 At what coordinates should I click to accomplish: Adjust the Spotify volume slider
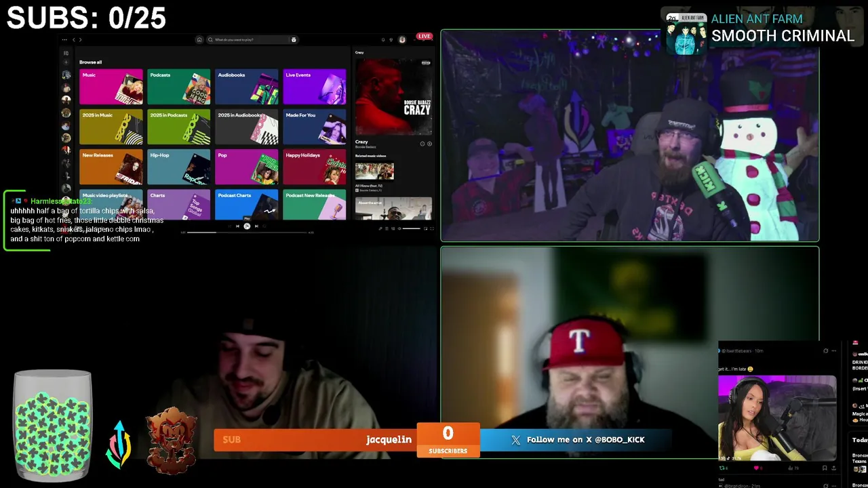click(411, 228)
